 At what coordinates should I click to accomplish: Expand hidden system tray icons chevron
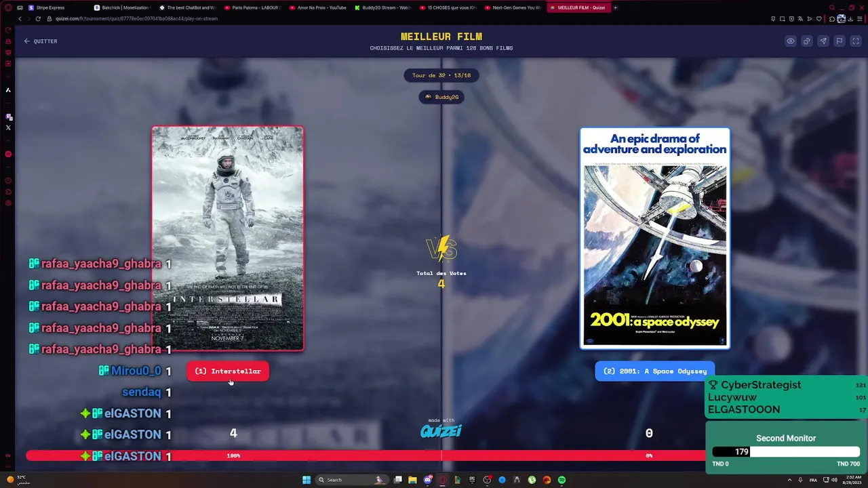pos(789,480)
